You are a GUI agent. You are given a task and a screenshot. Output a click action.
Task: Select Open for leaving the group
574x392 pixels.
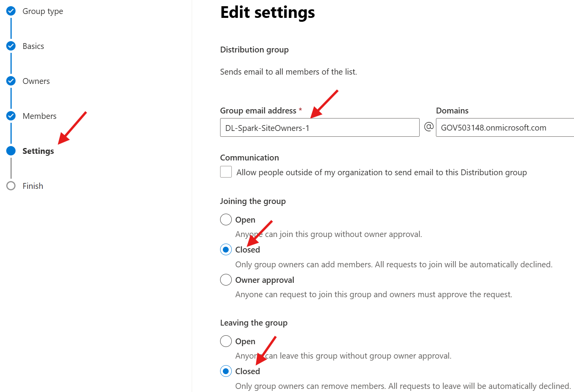226,341
